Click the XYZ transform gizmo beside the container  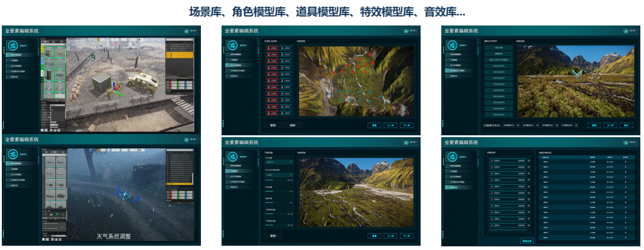116,90
